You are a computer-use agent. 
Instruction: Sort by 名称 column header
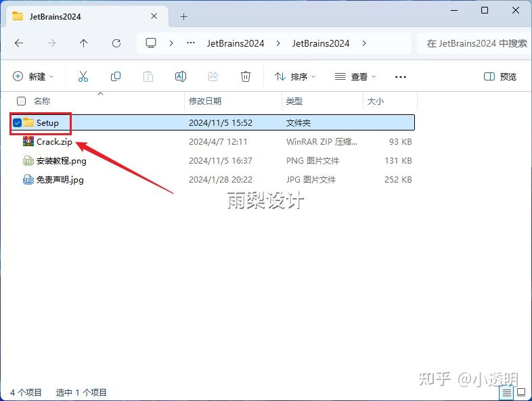tap(42, 101)
